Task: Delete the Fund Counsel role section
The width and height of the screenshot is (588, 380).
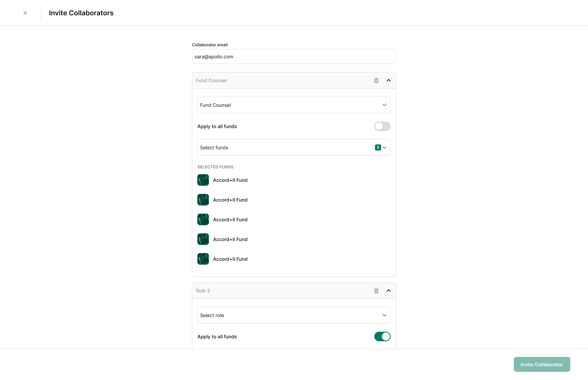Action: 376,80
